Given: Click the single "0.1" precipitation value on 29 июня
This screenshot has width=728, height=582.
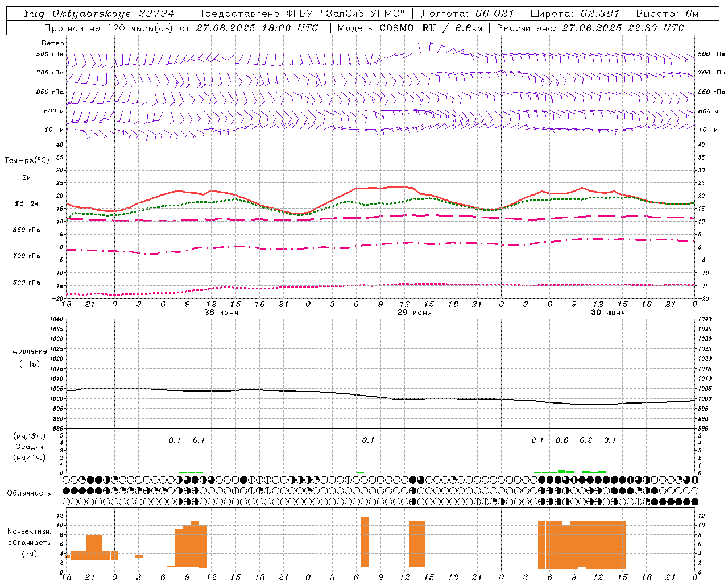Looking at the screenshot, I should 368,440.
